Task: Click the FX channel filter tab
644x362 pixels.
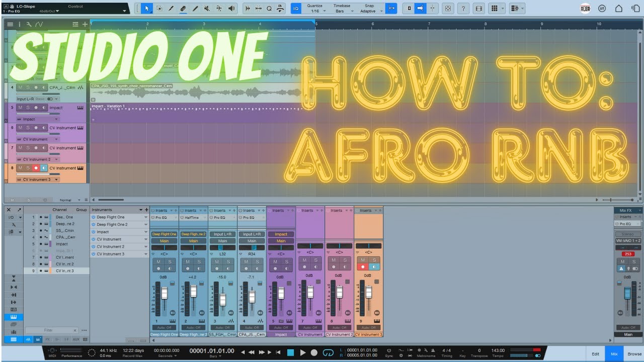Action: tap(47, 339)
